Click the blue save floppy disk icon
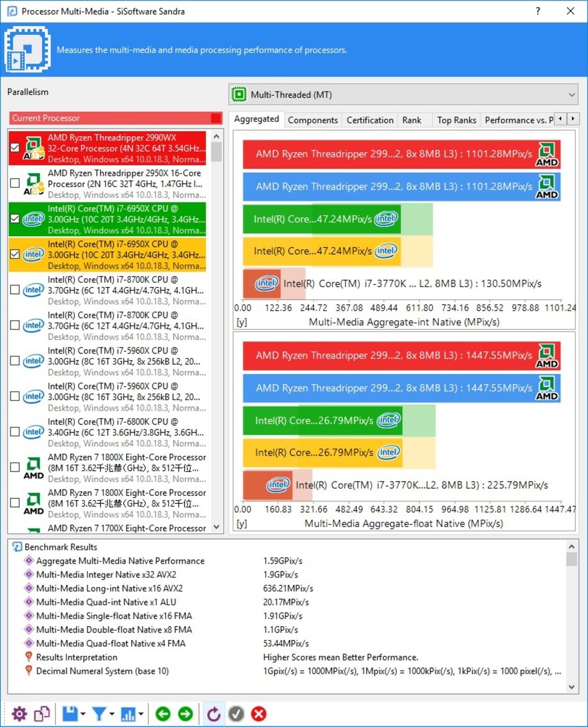The width and height of the screenshot is (588, 727). 70,713
